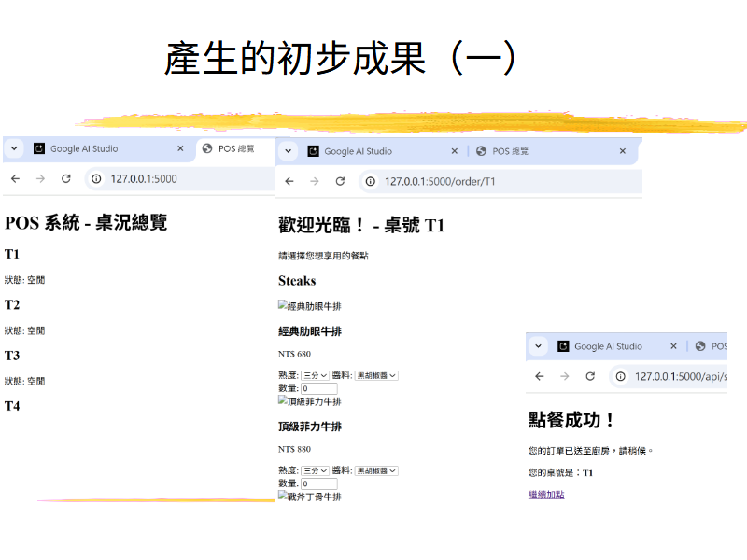Expand 醬料 dropdown for 頂級菲力牛排
This screenshot has width=747, height=560.
[376, 471]
